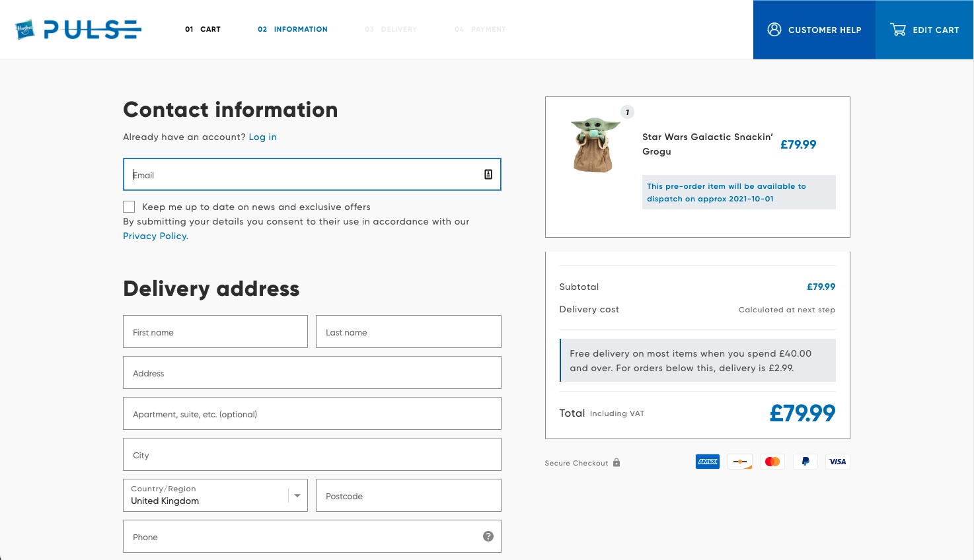Viewport: 974px width, 560px height.
Task: Click the 'Delivery address' heading
Action: point(211,289)
